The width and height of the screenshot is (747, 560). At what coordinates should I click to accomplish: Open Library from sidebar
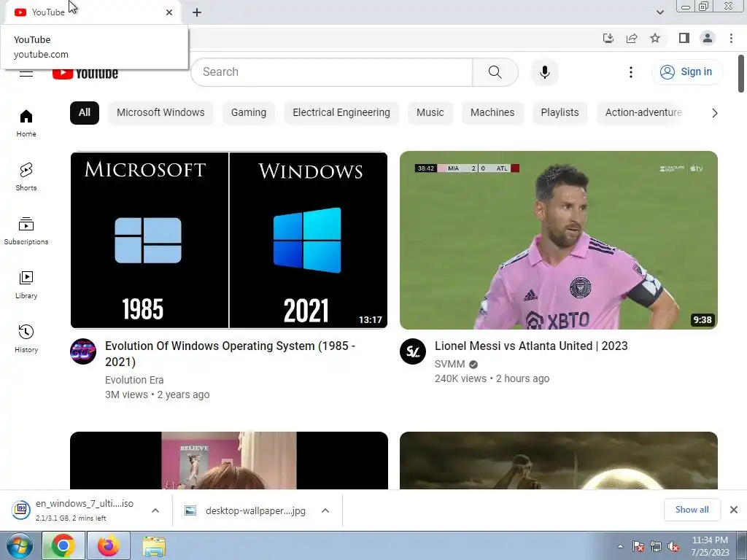pyautogui.click(x=26, y=284)
